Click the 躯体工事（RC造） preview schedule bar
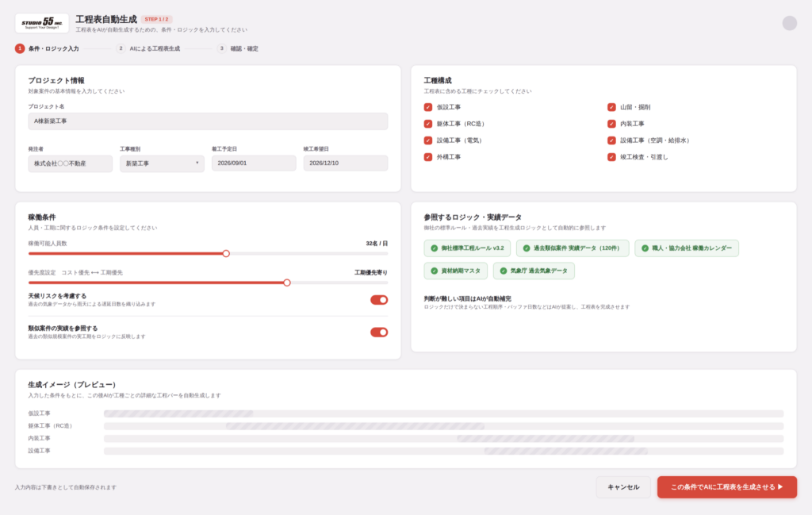Viewport: 812px width, 515px height. (355, 426)
